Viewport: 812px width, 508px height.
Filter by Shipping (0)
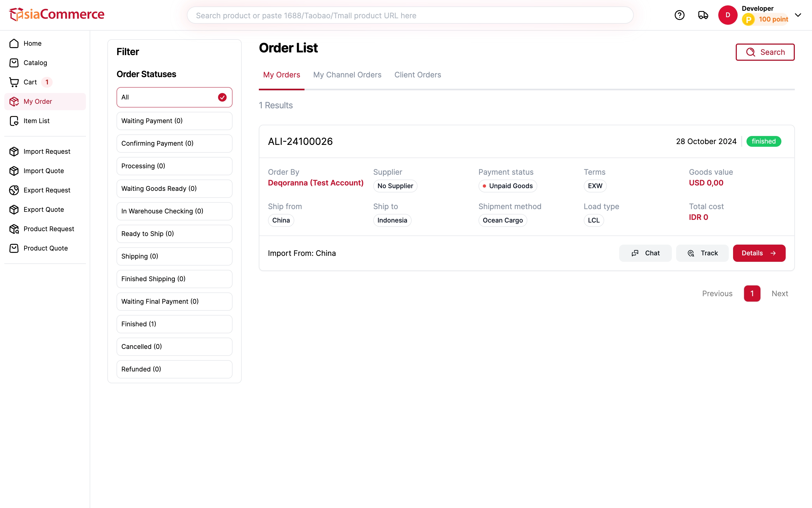coord(174,256)
